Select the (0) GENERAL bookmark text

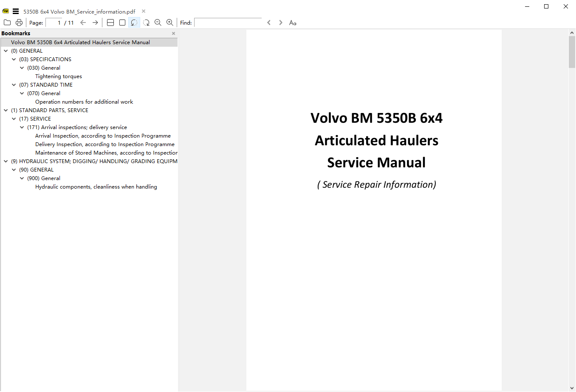pos(27,51)
